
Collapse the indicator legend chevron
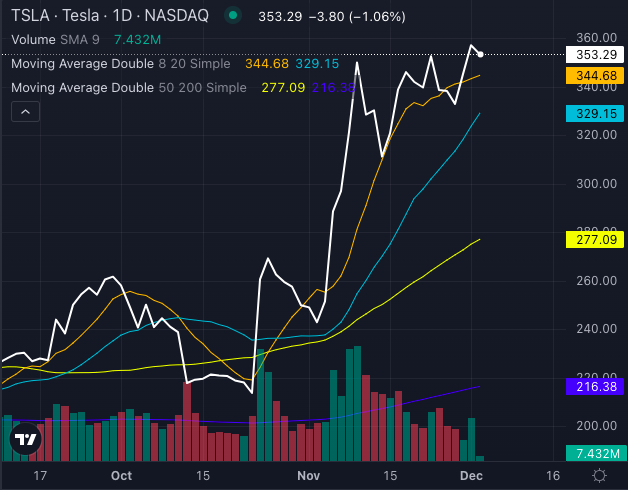tap(24, 113)
